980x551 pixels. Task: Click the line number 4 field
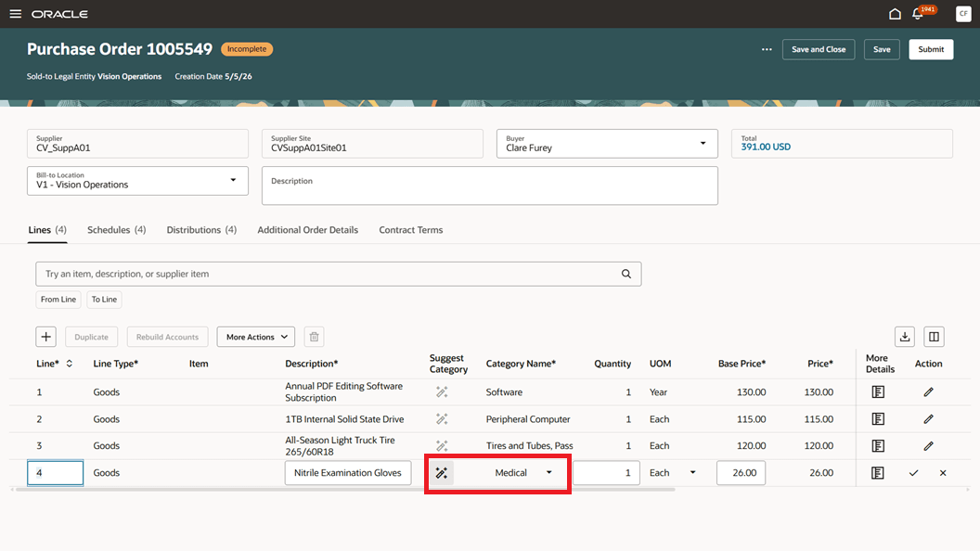tap(55, 473)
